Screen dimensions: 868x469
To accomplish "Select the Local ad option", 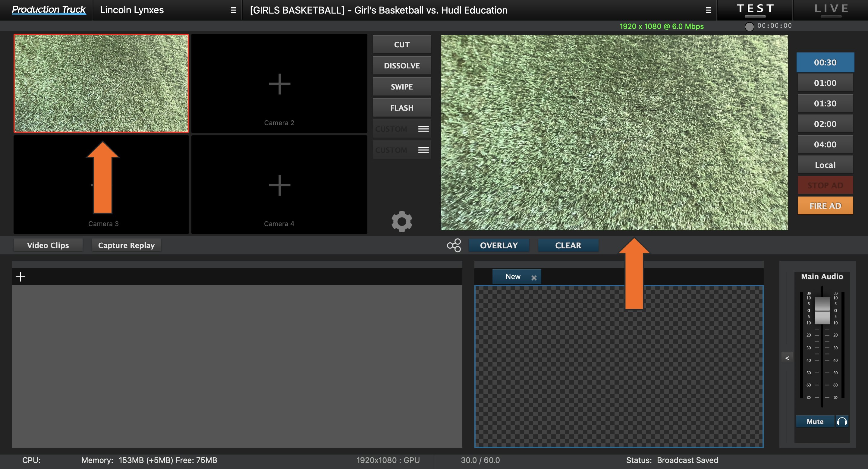I will click(x=825, y=165).
